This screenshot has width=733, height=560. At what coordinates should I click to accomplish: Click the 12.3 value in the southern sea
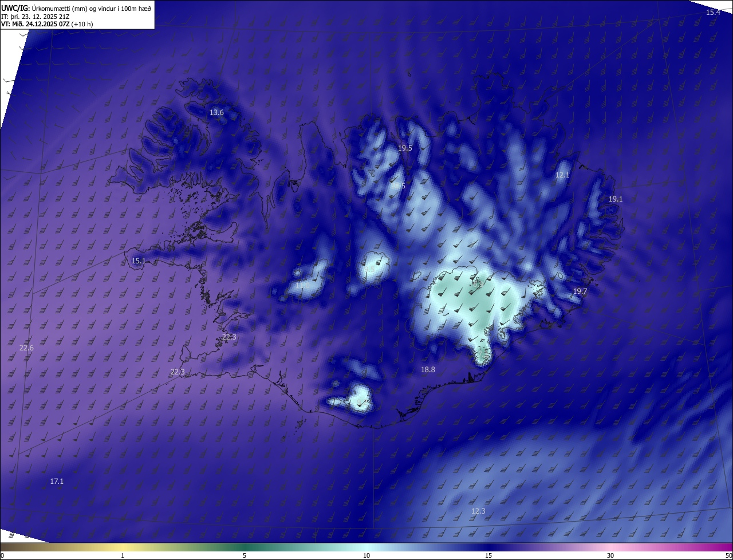(478, 511)
